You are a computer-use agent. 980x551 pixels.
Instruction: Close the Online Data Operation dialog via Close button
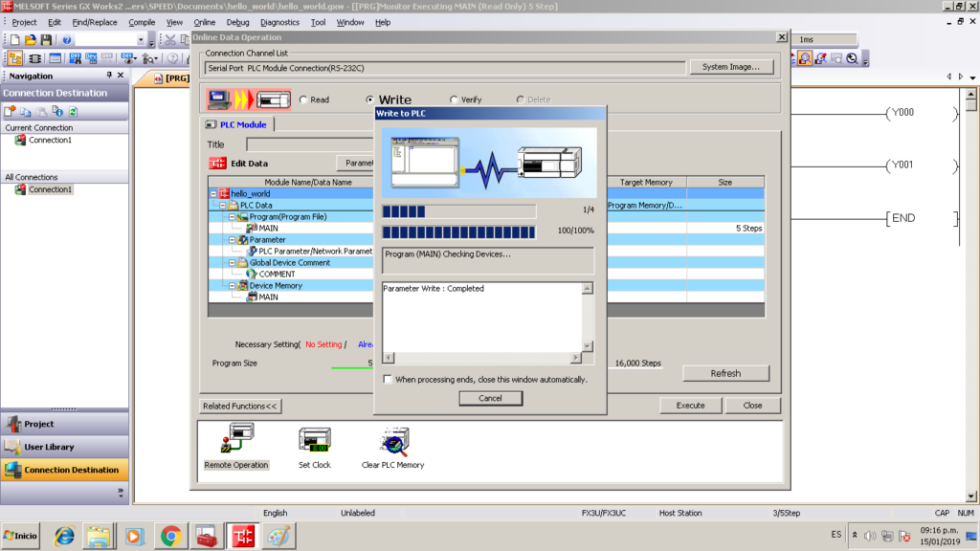pos(752,406)
